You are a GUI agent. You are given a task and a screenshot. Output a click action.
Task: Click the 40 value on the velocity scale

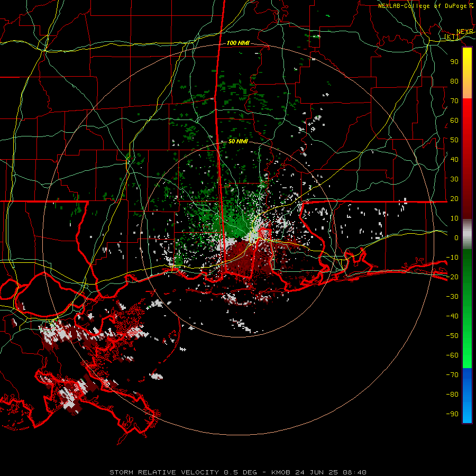tap(454, 160)
